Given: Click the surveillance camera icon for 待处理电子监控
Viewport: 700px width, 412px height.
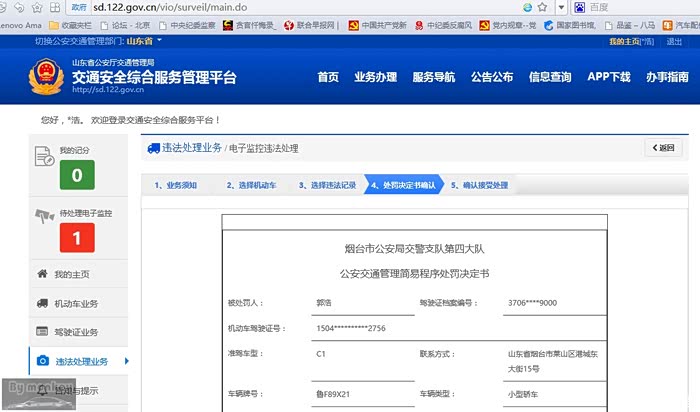Looking at the screenshot, I should click(x=44, y=215).
